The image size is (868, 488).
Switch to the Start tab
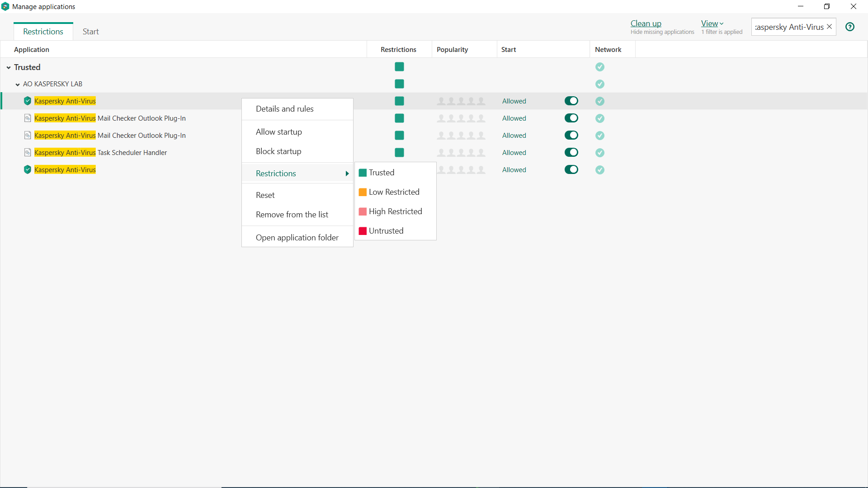click(x=90, y=32)
